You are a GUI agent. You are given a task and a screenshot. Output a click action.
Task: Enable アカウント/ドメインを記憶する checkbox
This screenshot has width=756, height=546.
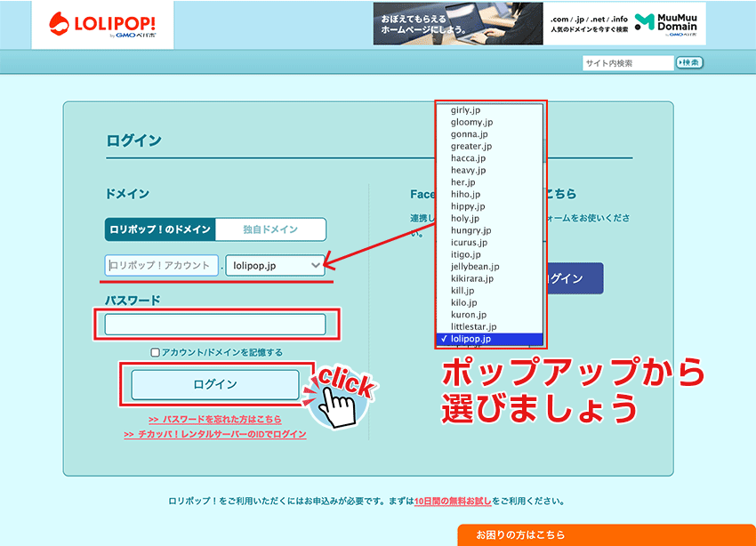click(156, 353)
